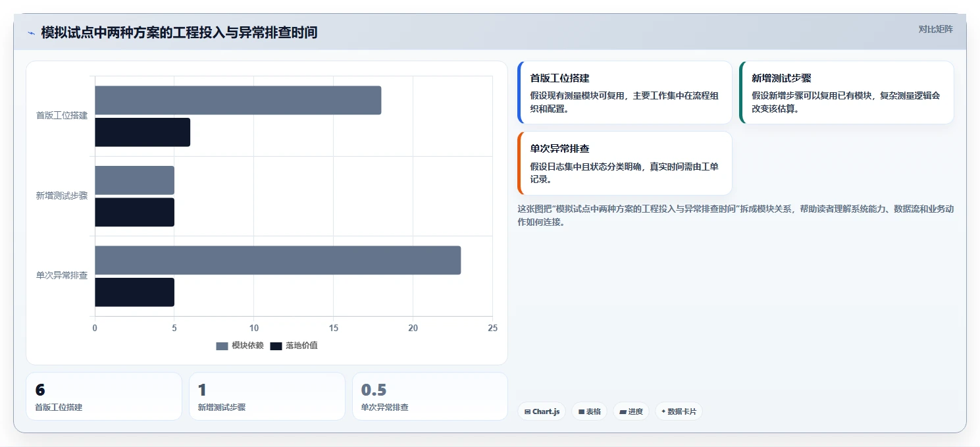The width and height of the screenshot is (980, 447).
Task: Select the gray 模块依赖 bar for 首版工位搭建
Action: click(x=238, y=100)
